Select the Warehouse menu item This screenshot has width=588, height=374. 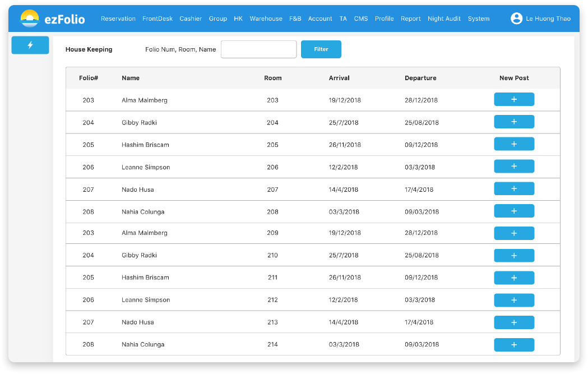click(266, 19)
